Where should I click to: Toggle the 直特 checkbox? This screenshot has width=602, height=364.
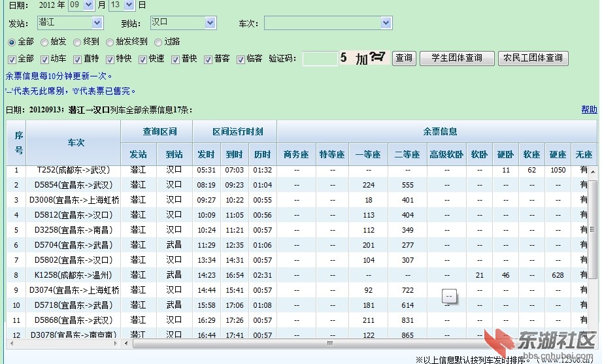[77, 59]
